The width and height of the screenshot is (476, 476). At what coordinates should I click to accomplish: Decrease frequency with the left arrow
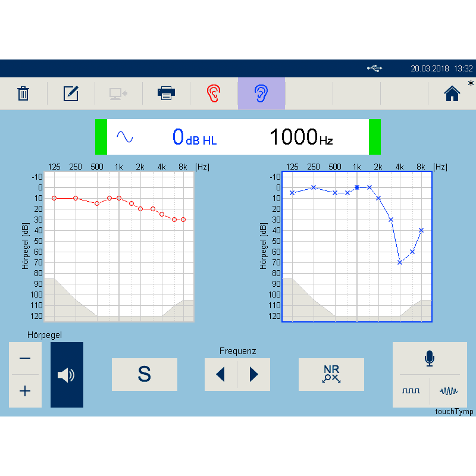(x=221, y=374)
